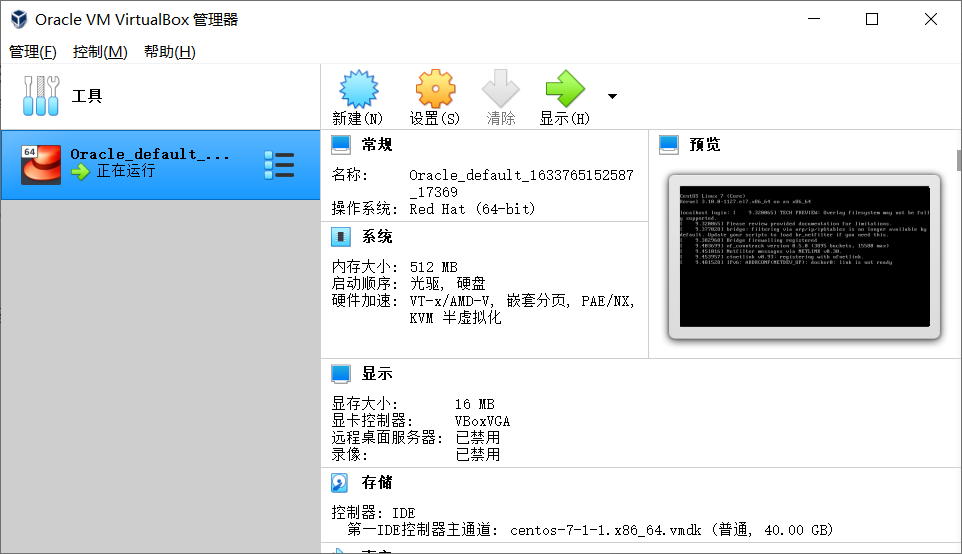962x554 pixels.
Task: Select the Oracle_default_... VM entry
Action: [160, 165]
